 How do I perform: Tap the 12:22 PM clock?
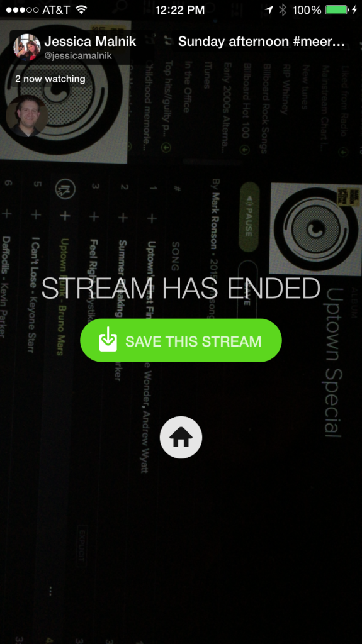pyautogui.click(x=180, y=10)
